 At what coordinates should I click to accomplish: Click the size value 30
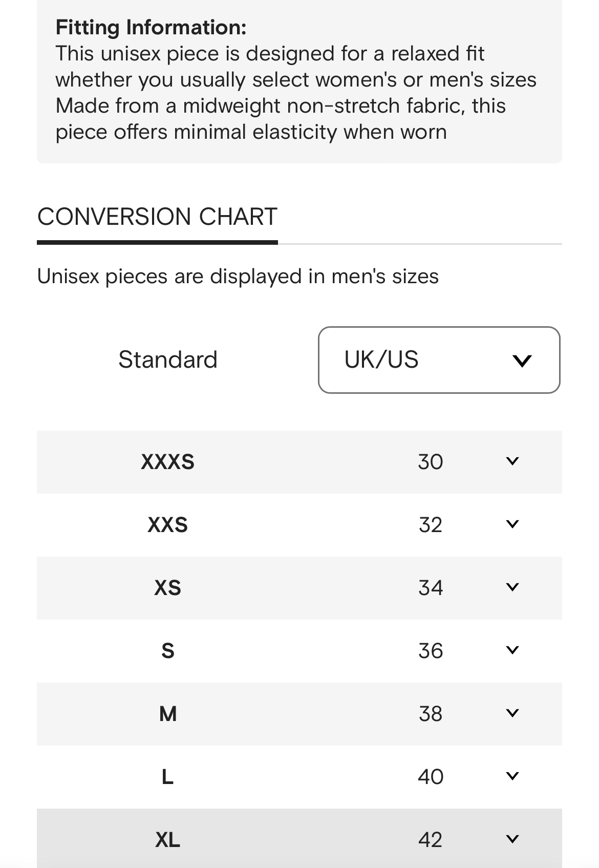[x=430, y=462]
